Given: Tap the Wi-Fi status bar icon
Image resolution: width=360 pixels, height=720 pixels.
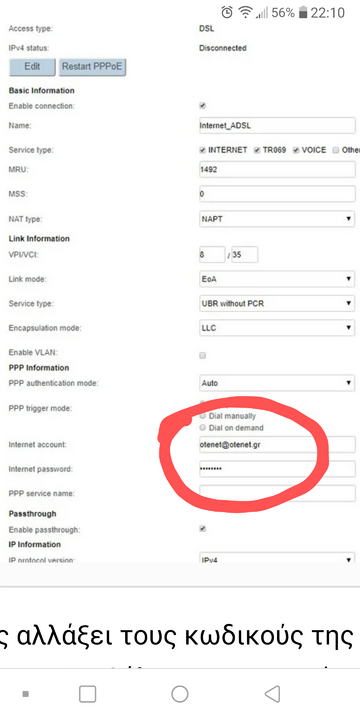Looking at the screenshot, I should (246, 12).
